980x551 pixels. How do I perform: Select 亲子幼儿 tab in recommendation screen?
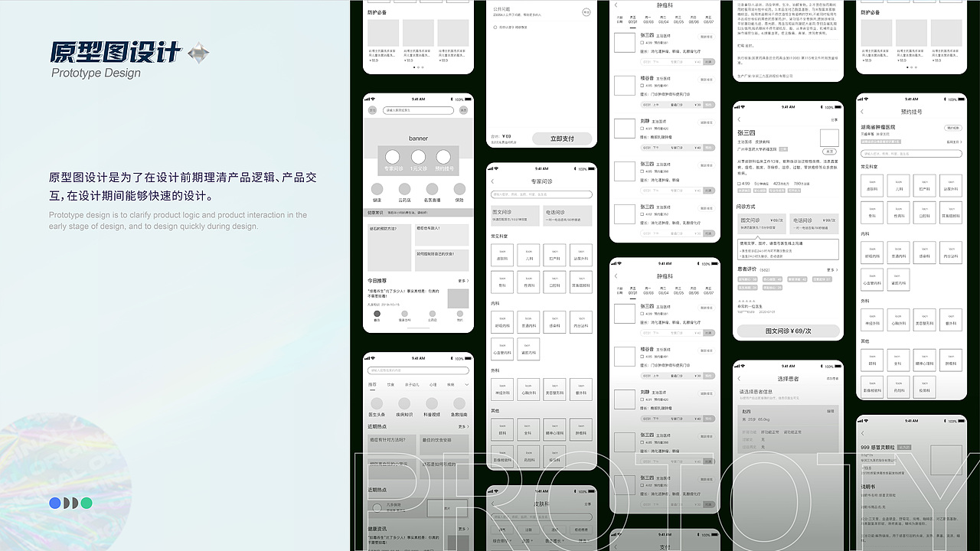[412, 385]
